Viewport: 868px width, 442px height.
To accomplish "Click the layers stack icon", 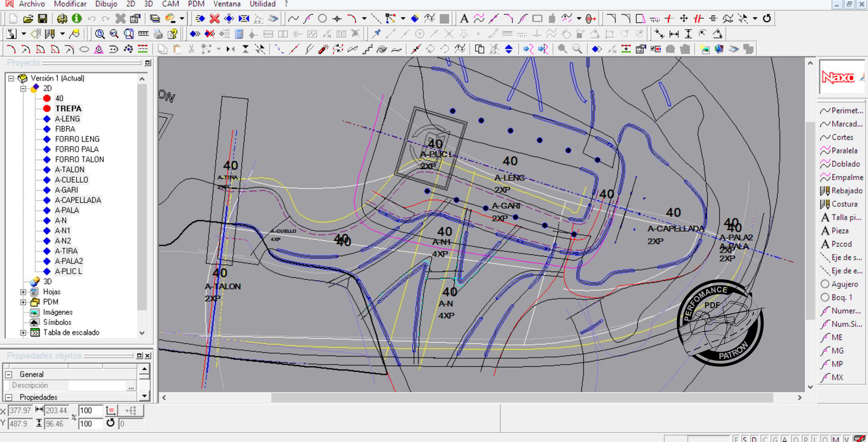I will click(x=155, y=19).
